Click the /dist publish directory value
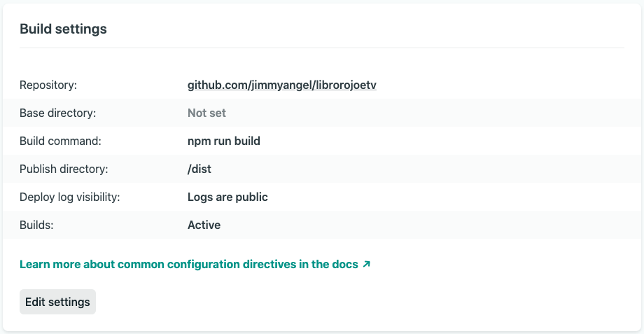The image size is (644, 334). (199, 169)
